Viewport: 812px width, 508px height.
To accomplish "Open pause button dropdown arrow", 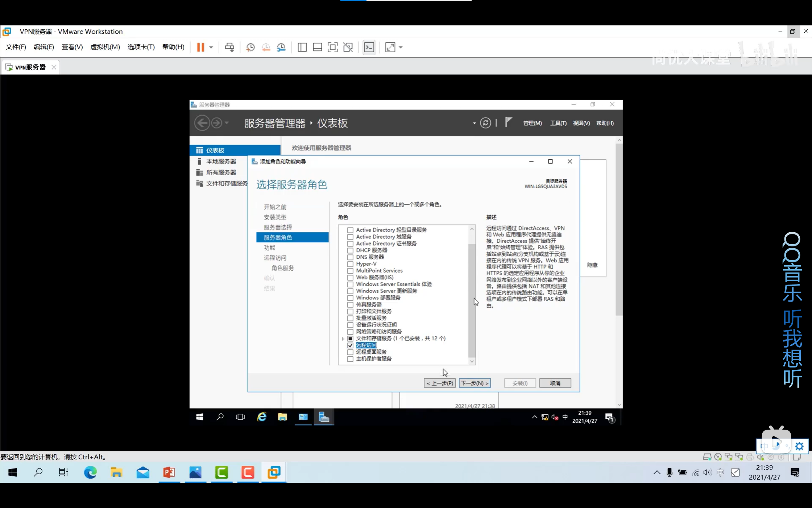I will coord(211,47).
